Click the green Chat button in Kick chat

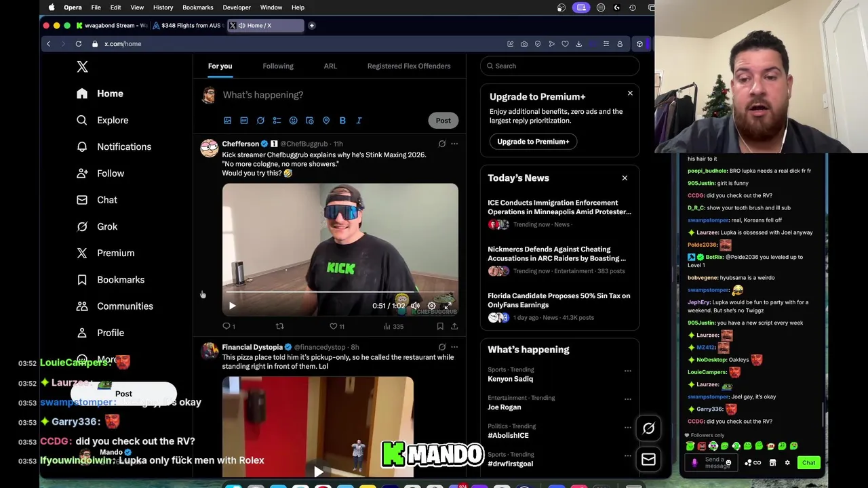(808, 463)
